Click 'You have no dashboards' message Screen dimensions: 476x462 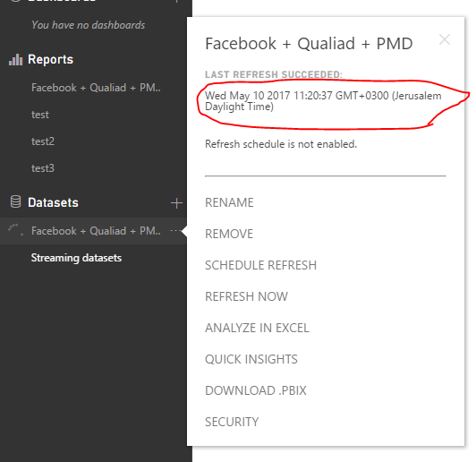pyautogui.click(x=89, y=25)
